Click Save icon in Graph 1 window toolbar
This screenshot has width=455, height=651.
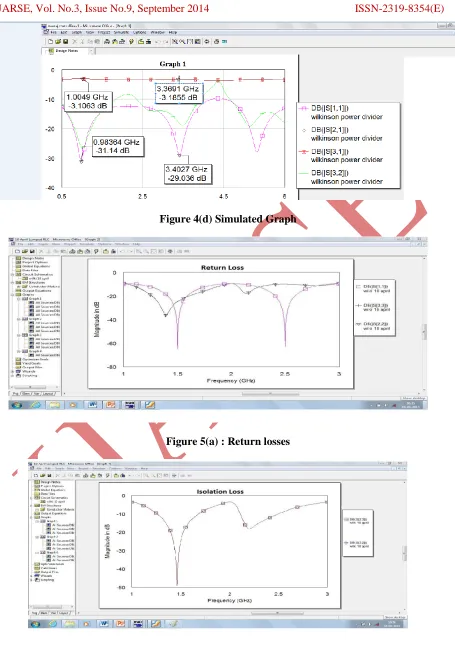[65, 42]
